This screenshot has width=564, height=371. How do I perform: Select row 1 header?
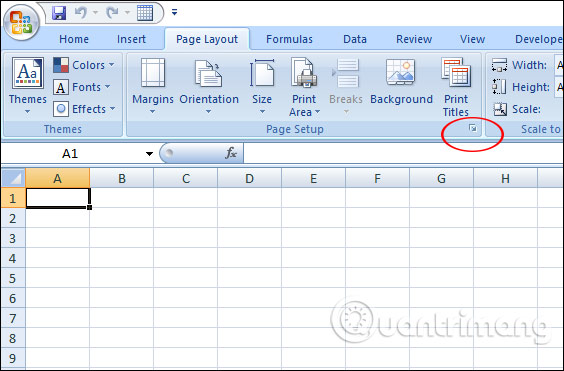(13, 198)
